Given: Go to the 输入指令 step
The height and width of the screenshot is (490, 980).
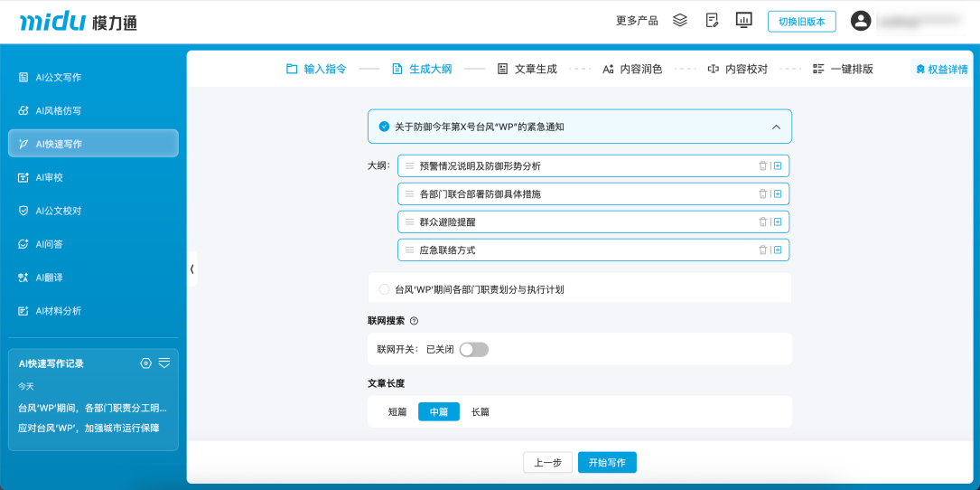Looking at the screenshot, I should pos(316,70).
